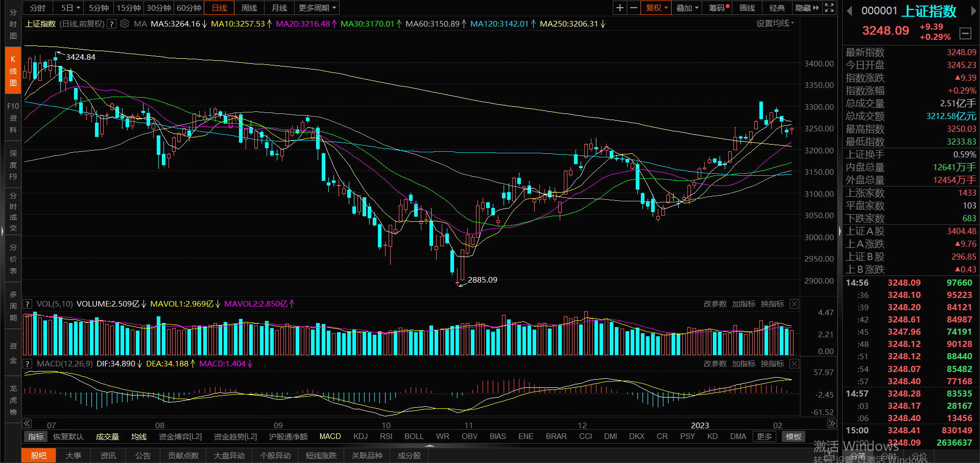This screenshot has height=463, width=980.
Task: Zoom out chart with minus icon
Action: [633, 8]
